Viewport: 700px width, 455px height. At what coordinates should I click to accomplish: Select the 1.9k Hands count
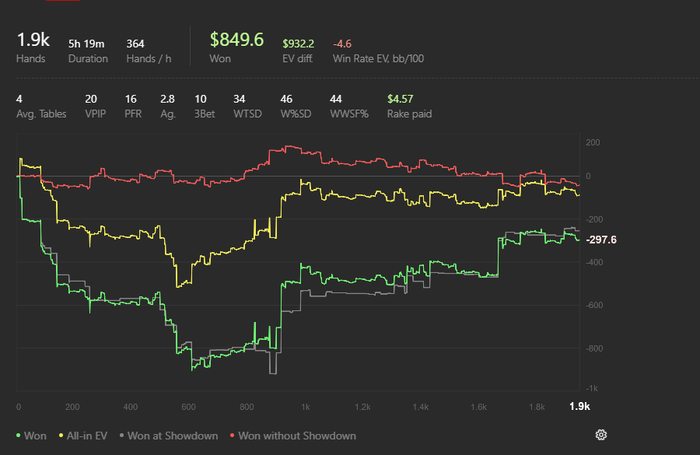(x=31, y=41)
